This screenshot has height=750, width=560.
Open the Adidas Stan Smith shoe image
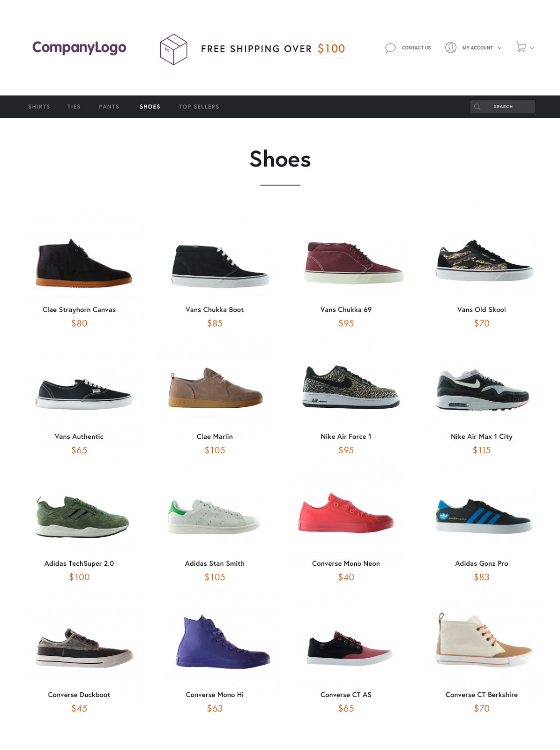214,517
